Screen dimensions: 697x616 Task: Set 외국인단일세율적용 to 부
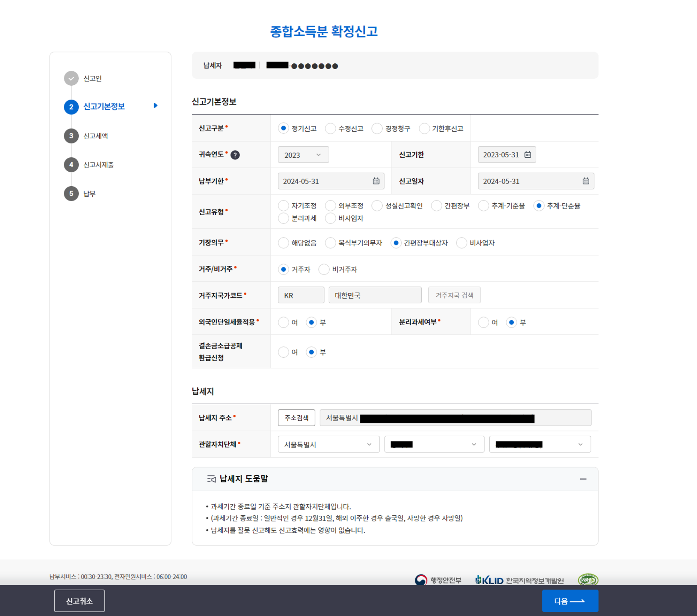[x=312, y=322]
